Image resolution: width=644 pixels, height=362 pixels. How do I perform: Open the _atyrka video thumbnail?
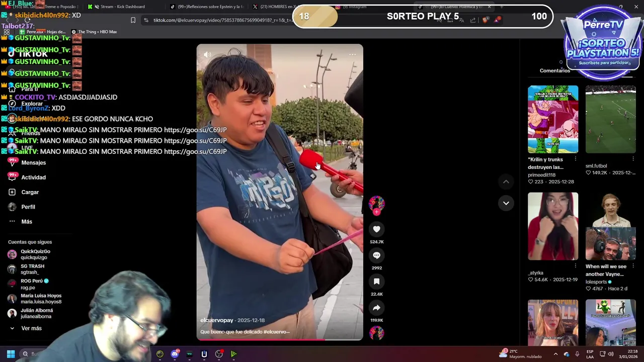[x=553, y=226]
